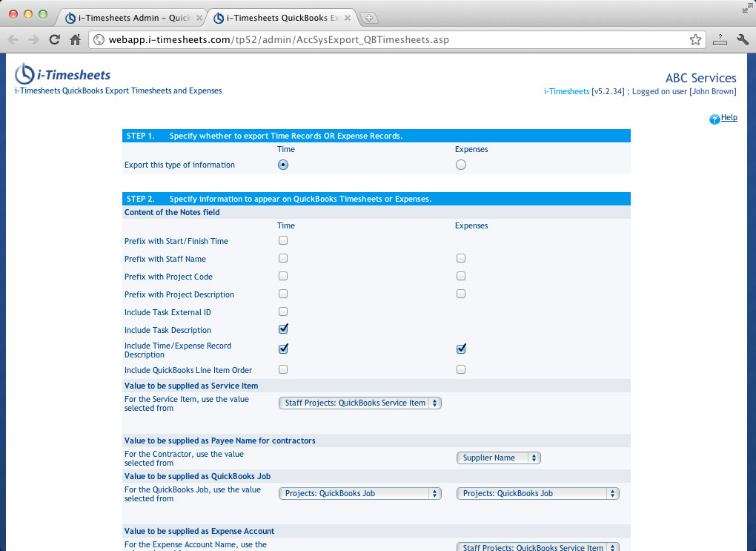The height and width of the screenshot is (551, 756).
Task: Uncheck Time/Expense Record Description for Time
Action: click(x=283, y=349)
